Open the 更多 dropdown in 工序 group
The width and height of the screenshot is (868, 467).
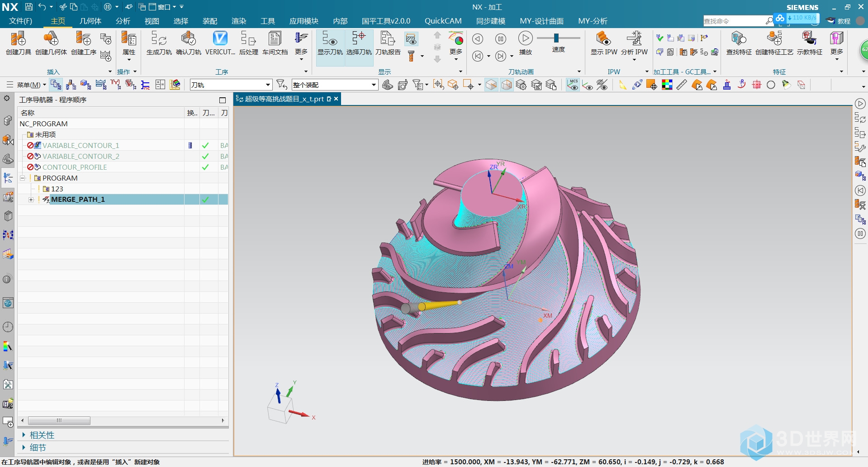point(301,46)
